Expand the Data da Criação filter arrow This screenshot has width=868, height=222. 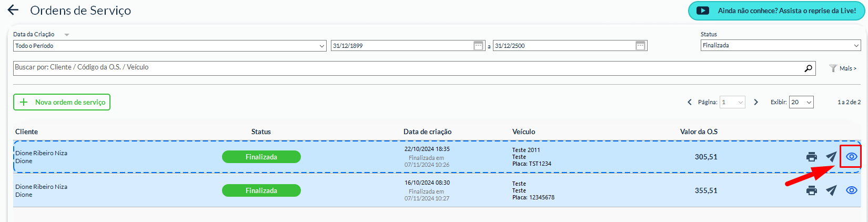pyautogui.click(x=67, y=35)
